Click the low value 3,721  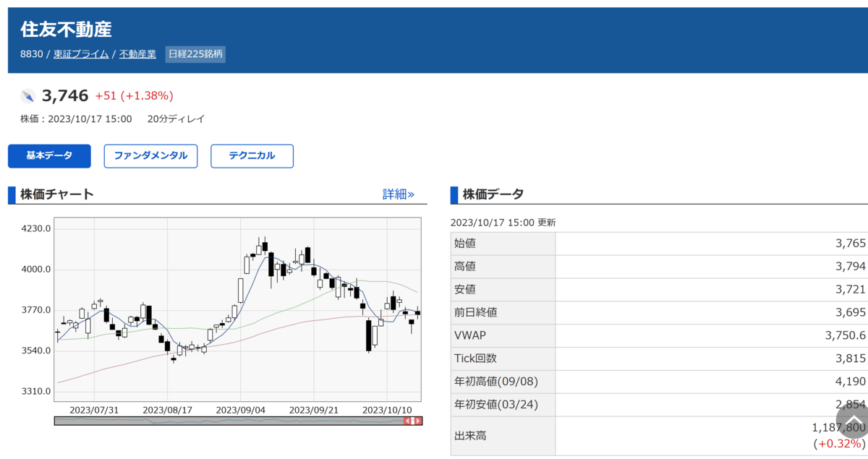coord(850,289)
